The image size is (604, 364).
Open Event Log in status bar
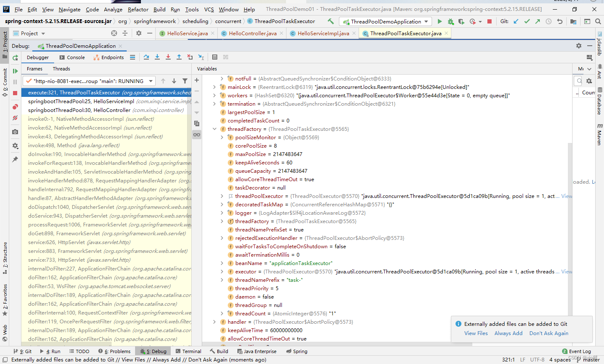576,351
